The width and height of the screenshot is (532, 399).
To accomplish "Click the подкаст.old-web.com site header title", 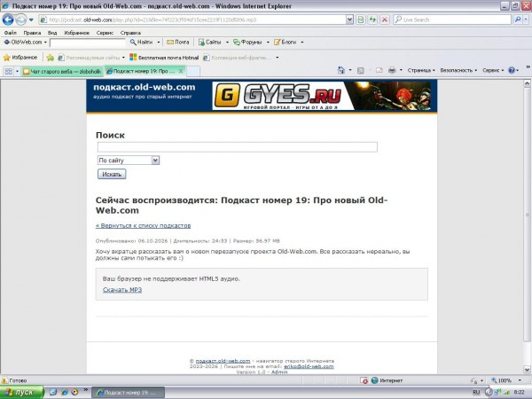I will 145,87.
